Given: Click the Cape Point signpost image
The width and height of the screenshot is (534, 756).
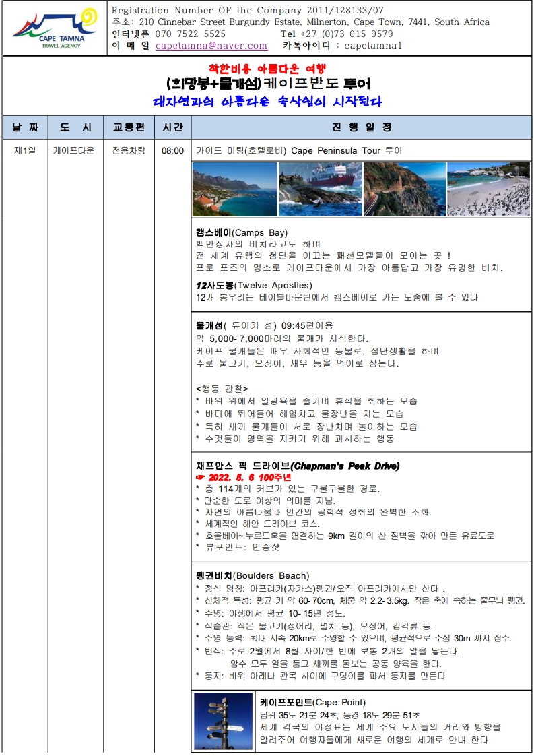Looking at the screenshot, I should [223, 722].
